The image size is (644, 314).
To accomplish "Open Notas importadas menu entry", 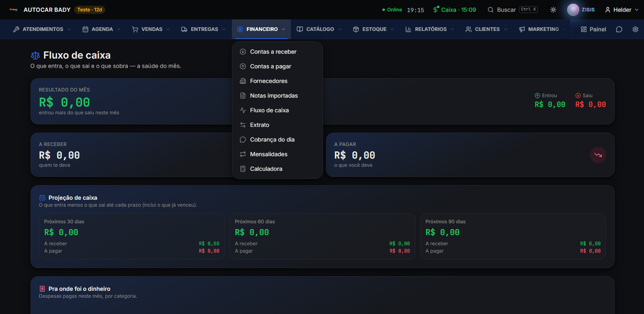I will tap(277, 96).
